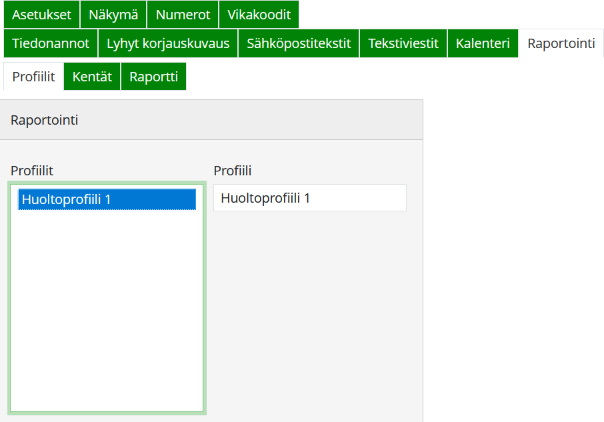Select the Tekstiviestit tab
The height and width of the screenshot is (422, 604).
tap(403, 43)
